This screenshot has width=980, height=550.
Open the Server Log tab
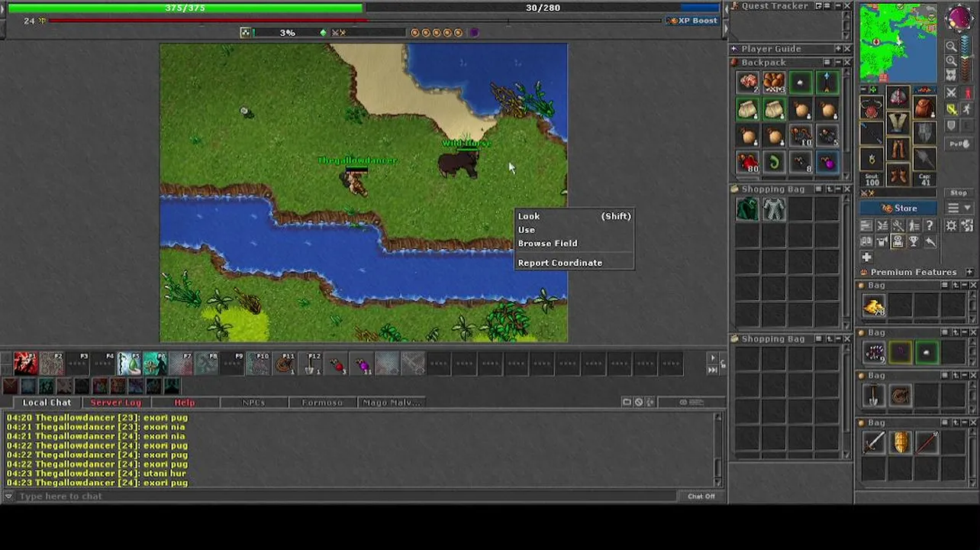115,403
